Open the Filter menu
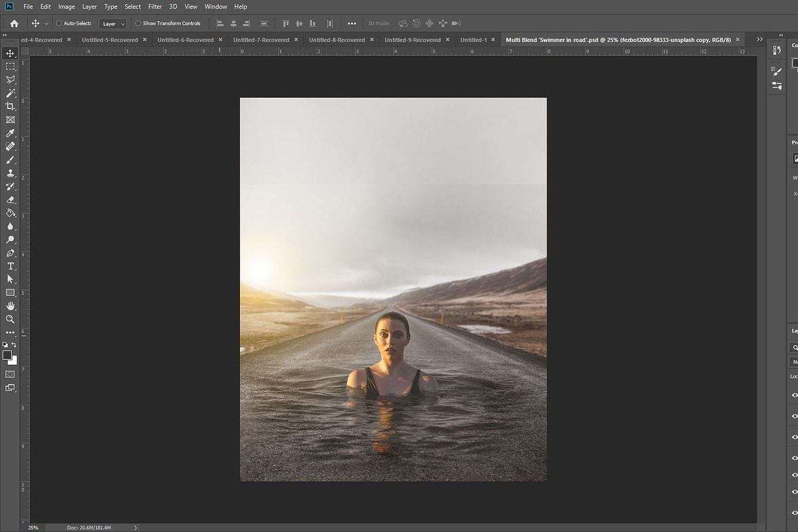The width and height of the screenshot is (798, 532). [155, 7]
